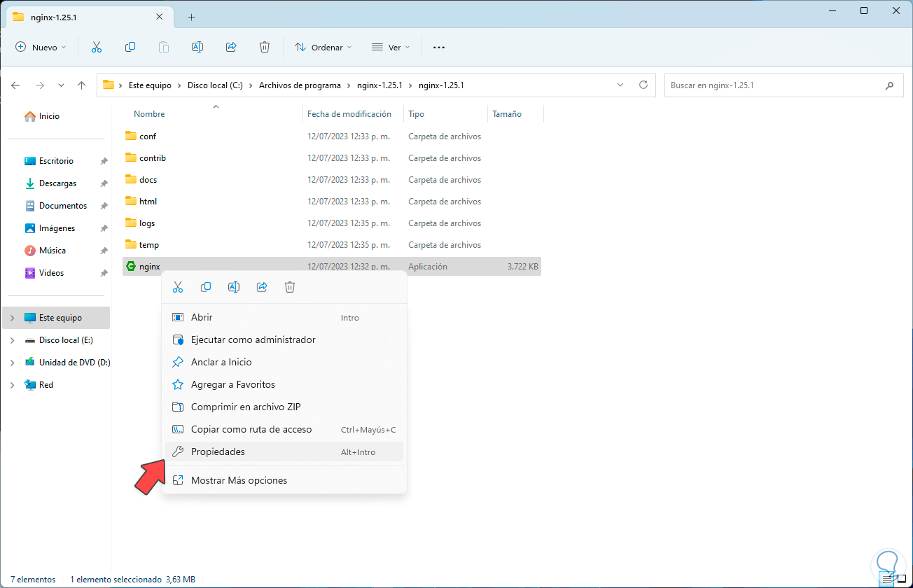The width and height of the screenshot is (913, 588).
Task: Select the contrib folder row
Action: coord(332,158)
